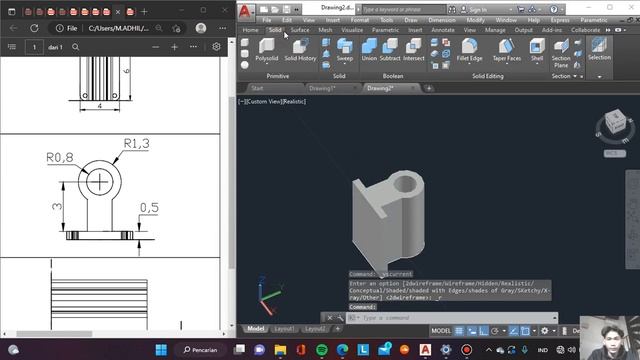Click the search binoculars icon in AutoCAD

click(x=452, y=9)
